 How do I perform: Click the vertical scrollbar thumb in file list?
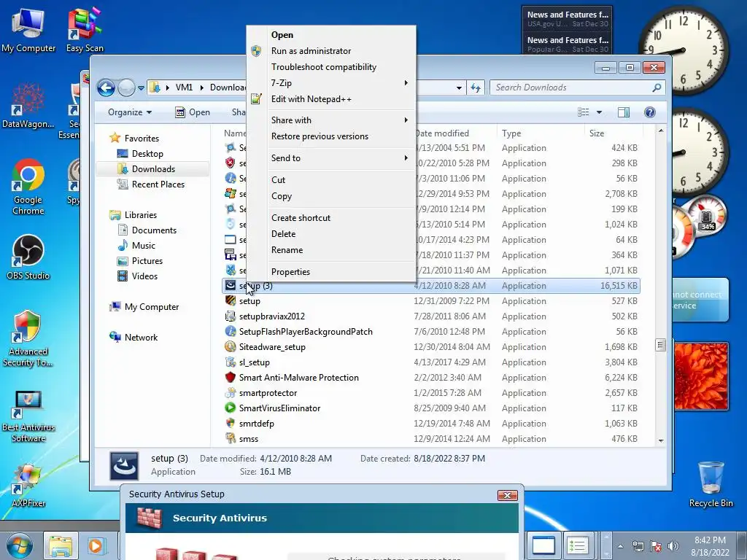coord(660,345)
